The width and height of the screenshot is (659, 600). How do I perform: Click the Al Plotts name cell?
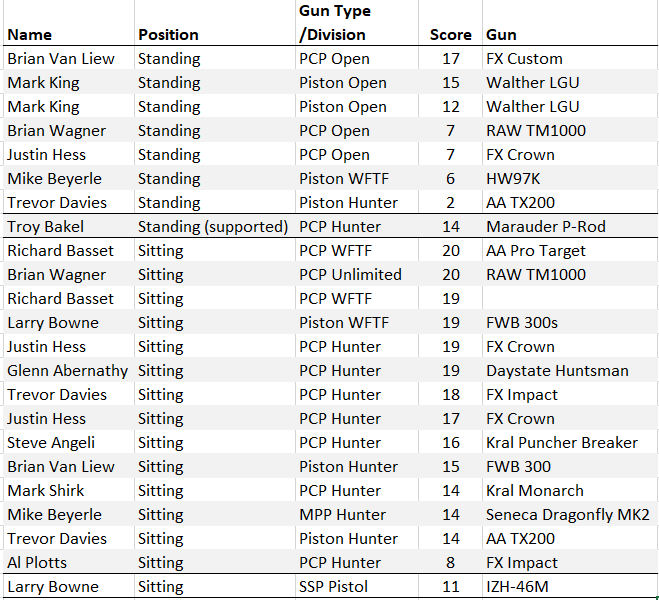click(69, 562)
